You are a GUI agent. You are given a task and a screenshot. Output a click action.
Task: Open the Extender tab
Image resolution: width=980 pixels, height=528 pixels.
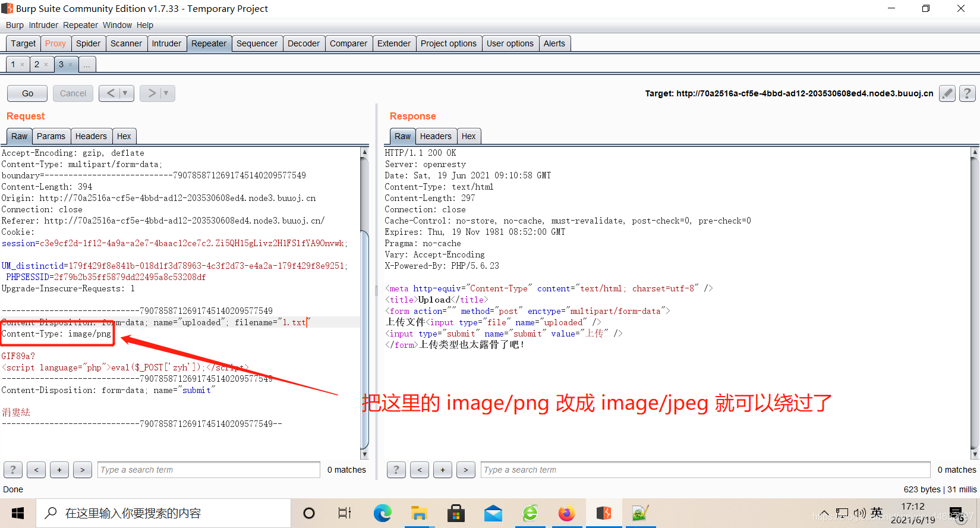click(394, 43)
